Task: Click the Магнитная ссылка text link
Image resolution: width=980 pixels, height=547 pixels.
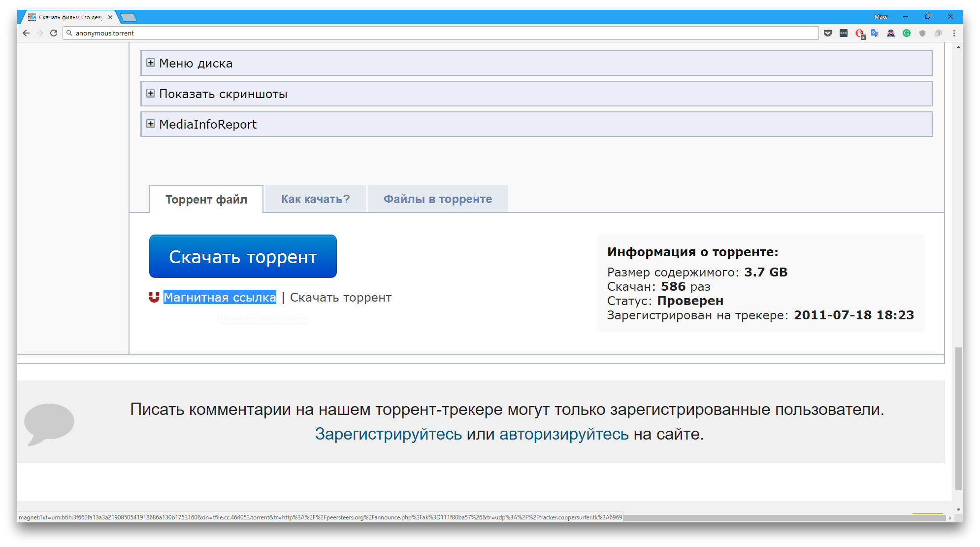Action: point(221,297)
